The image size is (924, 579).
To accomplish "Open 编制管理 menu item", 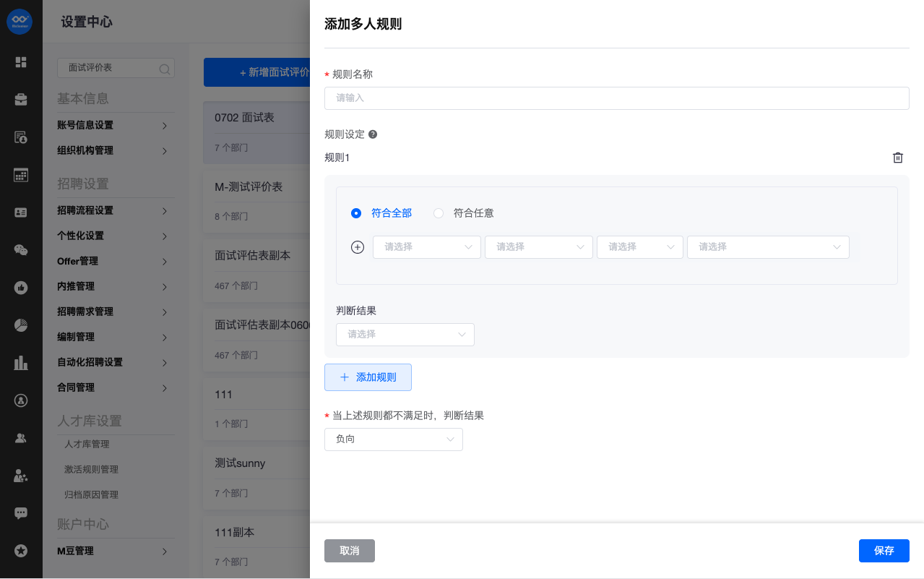I will pos(116,337).
